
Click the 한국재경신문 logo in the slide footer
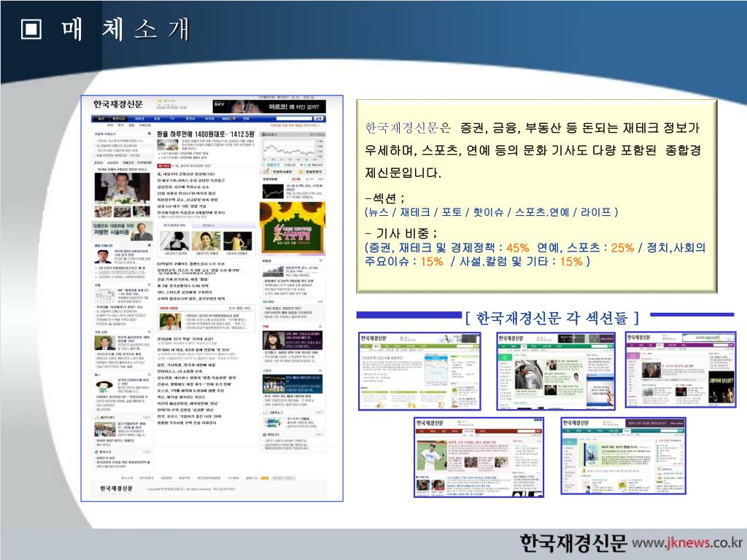click(x=573, y=542)
